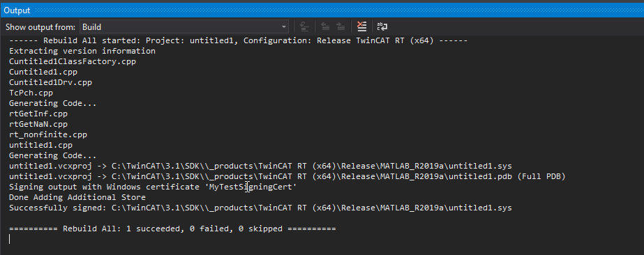The image size is (644, 255).
Task: Click the MyTestSigningCert certificate text
Action: (253, 187)
